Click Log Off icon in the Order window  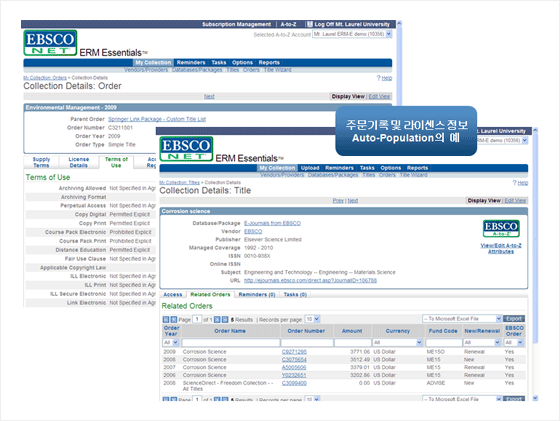point(310,24)
